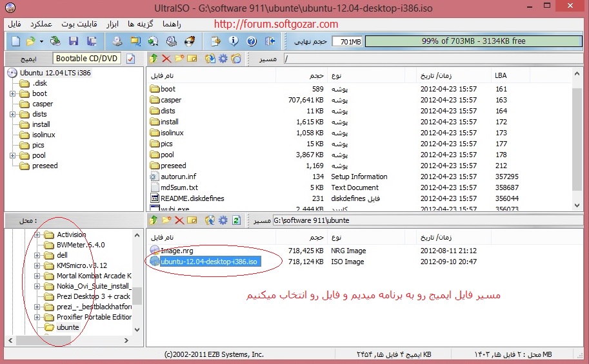Viewport: 589px width, 364px height.
Task: Click scroll down arrow of image file list
Action: pyautogui.click(x=577, y=206)
